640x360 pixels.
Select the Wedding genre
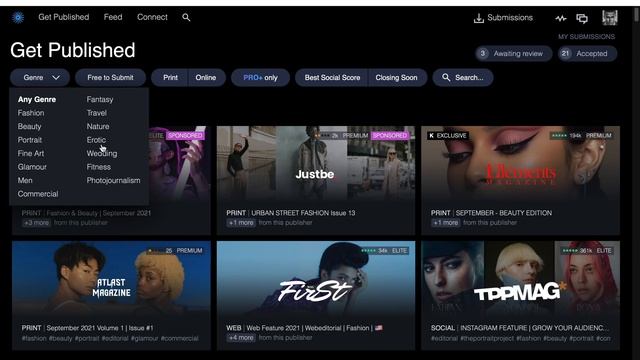(102, 153)
